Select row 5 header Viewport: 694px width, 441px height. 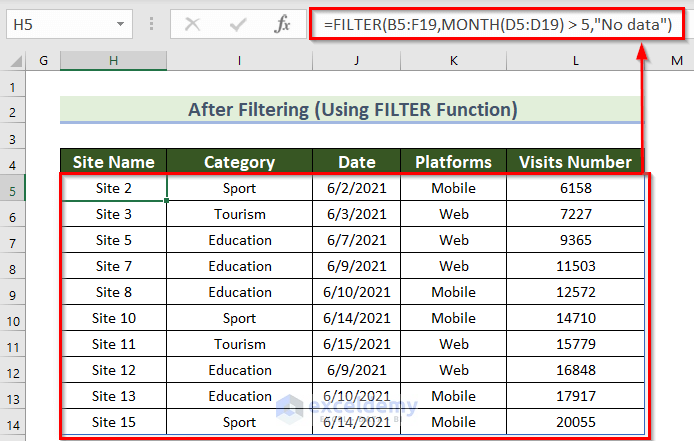[x=13, y=189]
